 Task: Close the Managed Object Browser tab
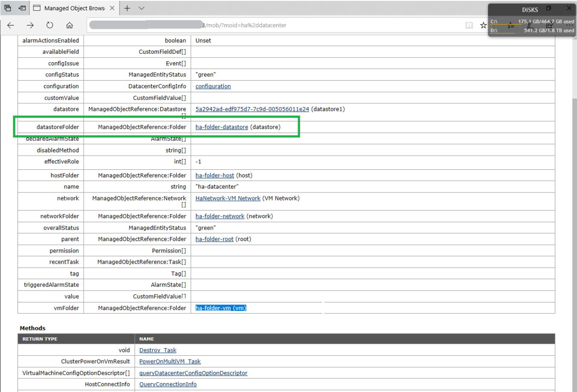[x=112, y=8]
